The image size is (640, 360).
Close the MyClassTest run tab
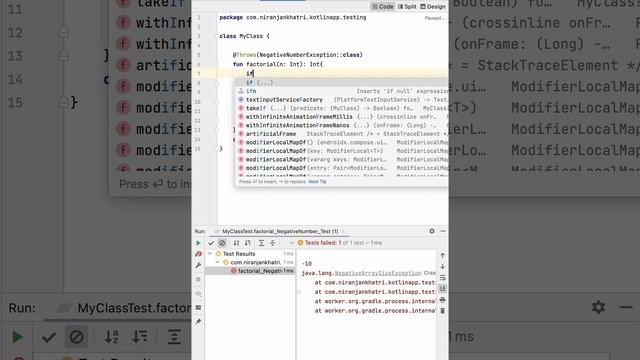(343, 231)
